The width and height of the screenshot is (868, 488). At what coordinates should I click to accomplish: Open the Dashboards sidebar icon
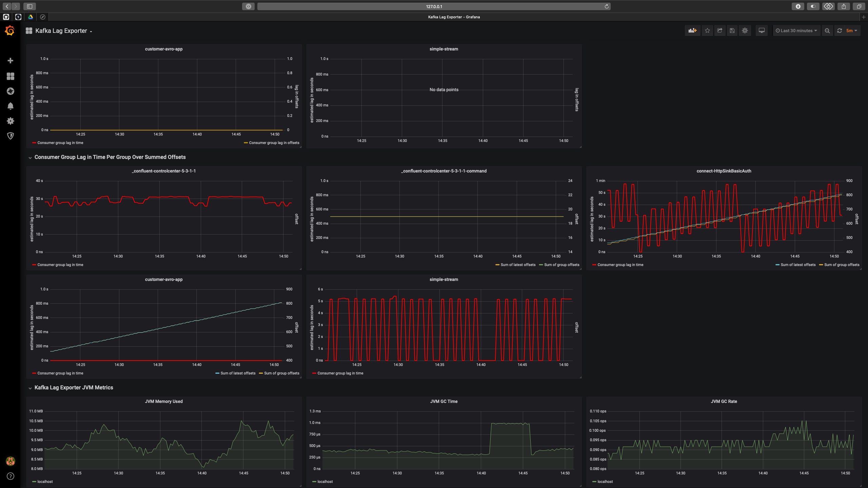coord(11,76)
